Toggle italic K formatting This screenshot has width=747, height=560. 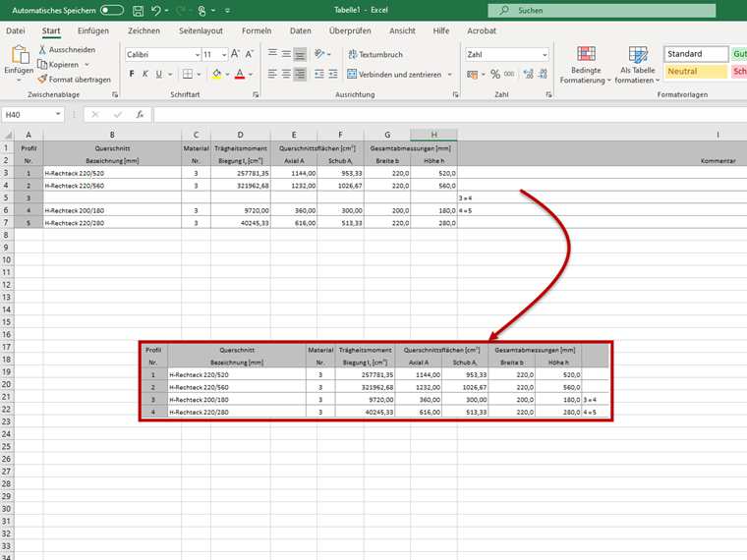pos(145,74)
